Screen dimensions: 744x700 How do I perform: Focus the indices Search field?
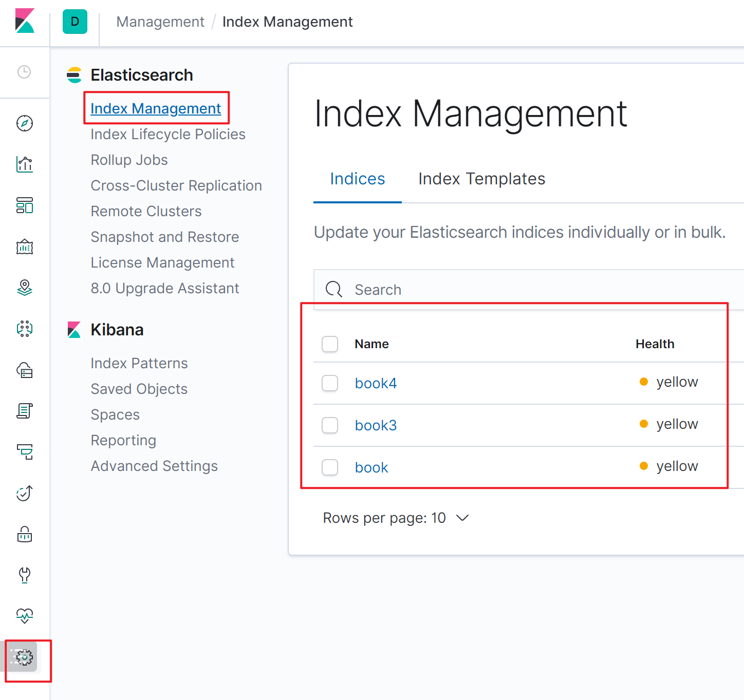click(529, 290)
